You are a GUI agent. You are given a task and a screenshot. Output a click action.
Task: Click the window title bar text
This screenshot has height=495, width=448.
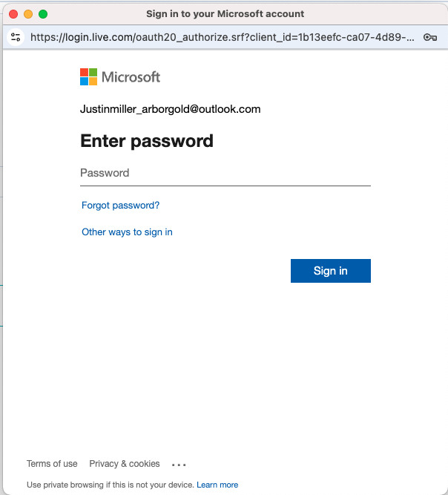pos(225,14)
